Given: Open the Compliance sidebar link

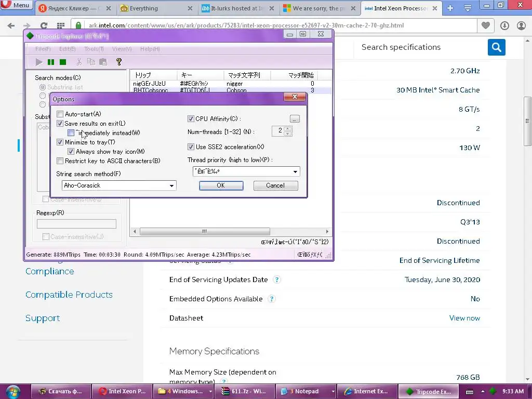Looking at the screenshot, I should tap(49, 271).
